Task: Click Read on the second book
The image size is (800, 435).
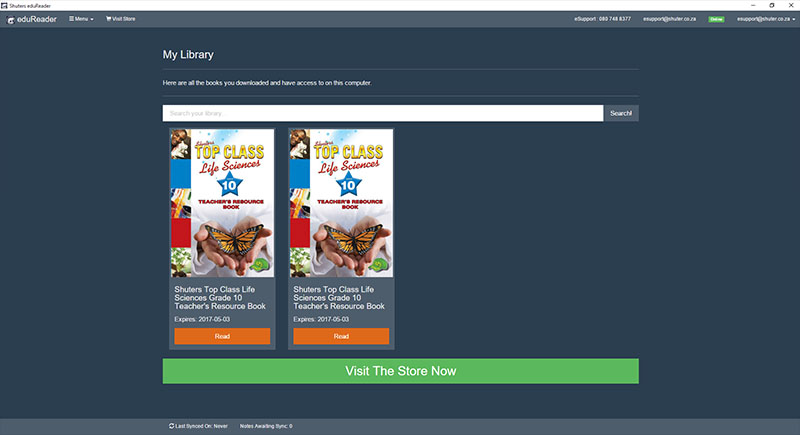Action: click(x=341, y=336)
